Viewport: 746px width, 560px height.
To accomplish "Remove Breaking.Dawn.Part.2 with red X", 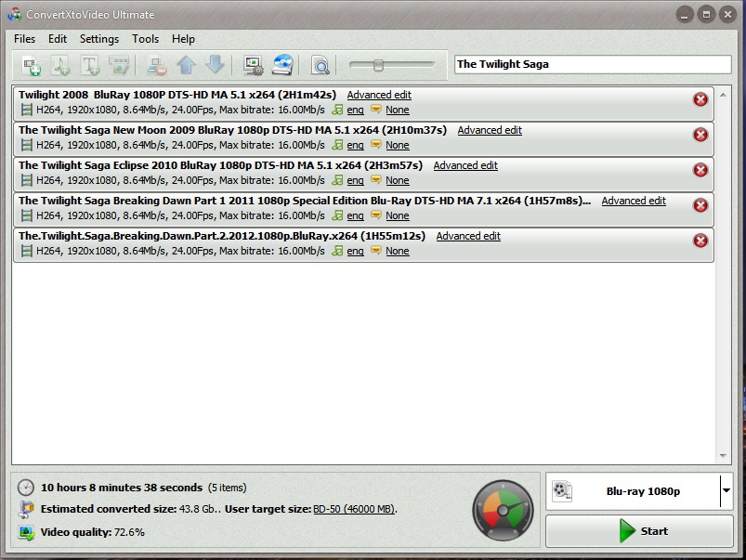I will pos(700,241).
